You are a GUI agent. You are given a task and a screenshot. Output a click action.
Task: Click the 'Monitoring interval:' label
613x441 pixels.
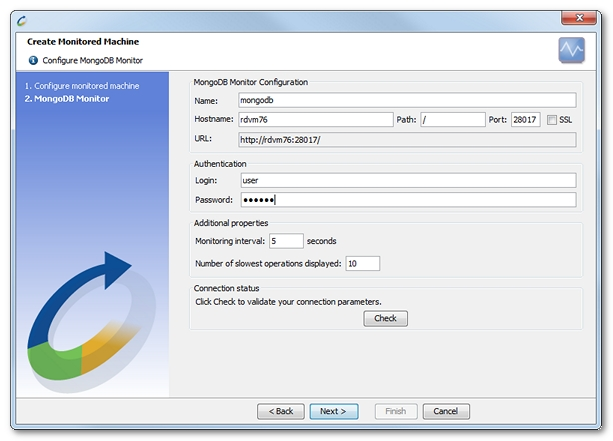point(230,241)
